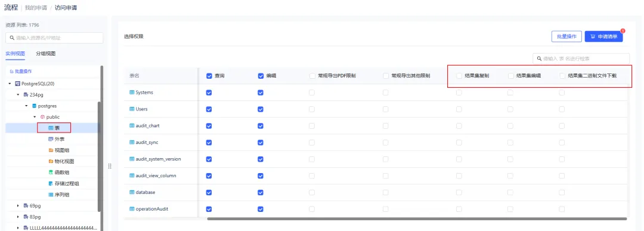The height and width of the screenshot is (231, 644).
Task: Click the table icon beside audit_chart
Action: (x=132, y=126)
